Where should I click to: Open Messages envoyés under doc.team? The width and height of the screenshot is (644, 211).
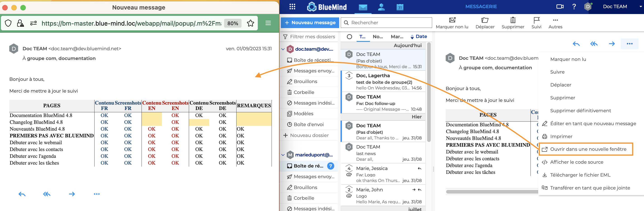310,71
